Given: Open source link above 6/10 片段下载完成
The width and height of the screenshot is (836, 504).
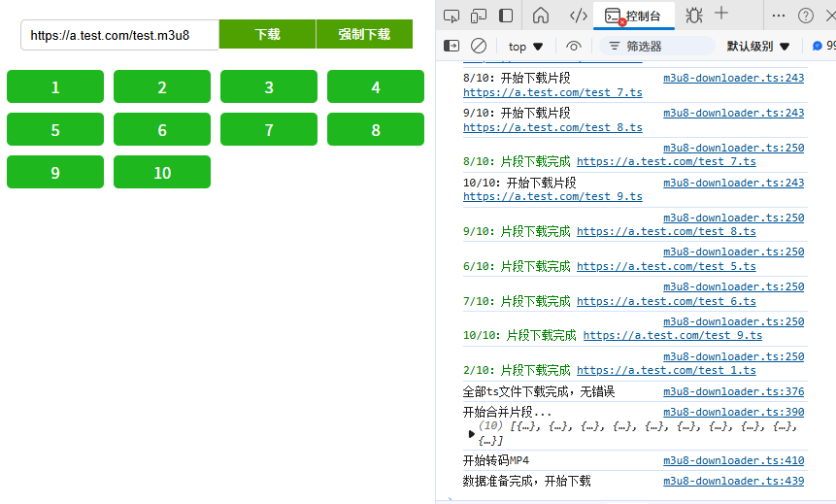Looking at the screenshot, I should point(734,252).
